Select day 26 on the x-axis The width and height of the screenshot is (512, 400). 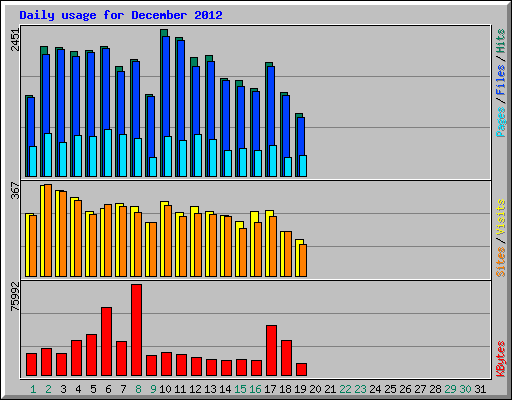405,389
